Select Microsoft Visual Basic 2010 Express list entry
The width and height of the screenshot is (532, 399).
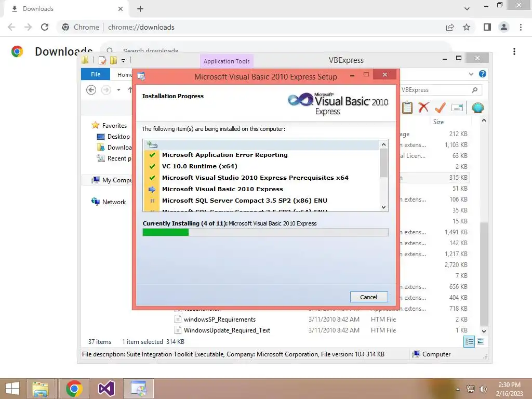pyautogui.click(x=222, y=189)
